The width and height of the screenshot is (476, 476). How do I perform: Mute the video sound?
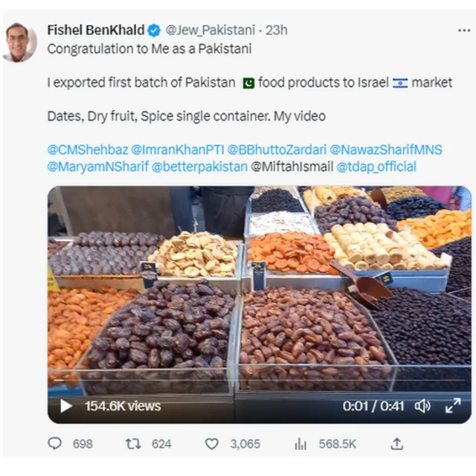[x=422, y=406]
